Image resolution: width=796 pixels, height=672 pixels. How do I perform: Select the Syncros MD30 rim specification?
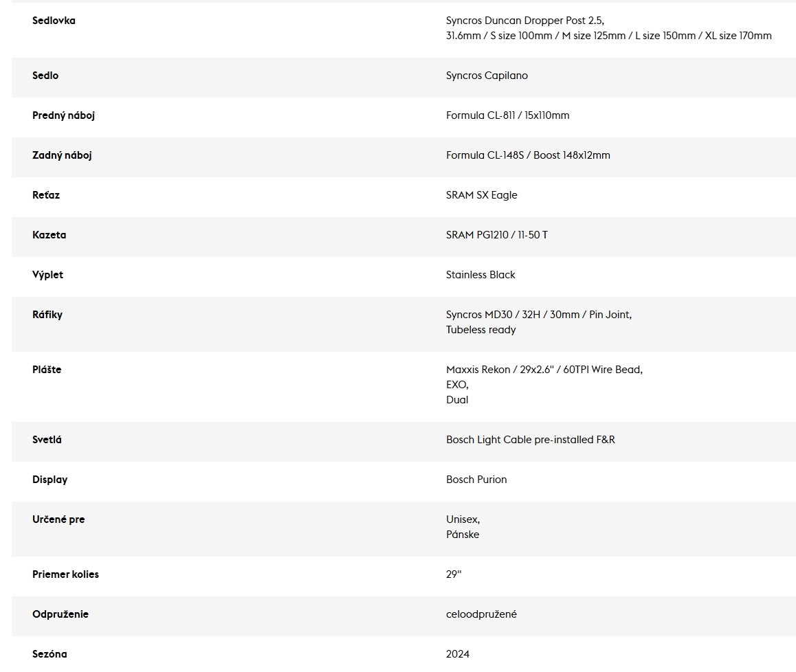click(538, 315)
